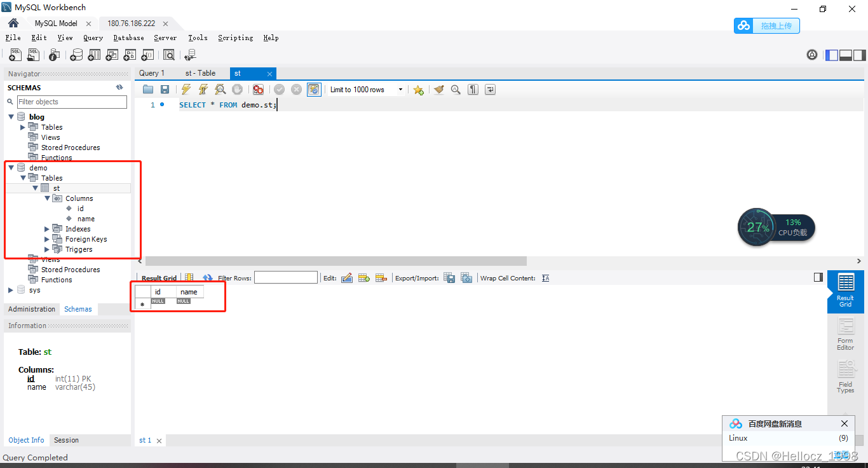
Task: Collapse the st table node
Action: click(36, 188)
